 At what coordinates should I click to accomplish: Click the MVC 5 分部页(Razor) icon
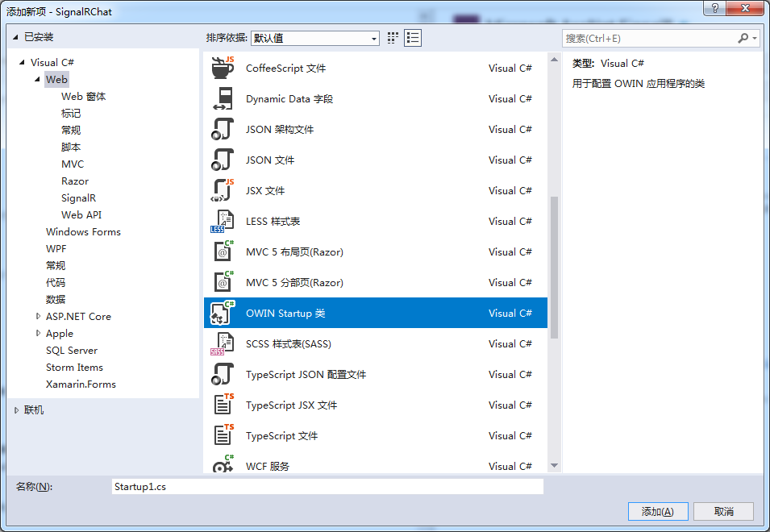223,282
